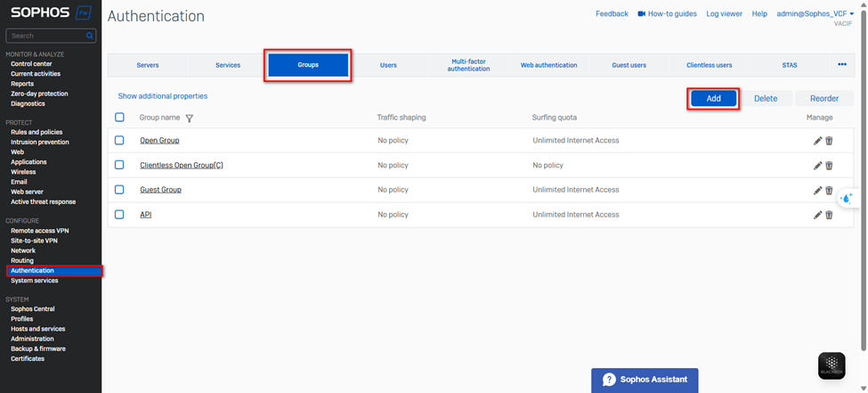Screen dimensions: 868x393
Task: Open How-to guides video icon
Action: (641, 14)
